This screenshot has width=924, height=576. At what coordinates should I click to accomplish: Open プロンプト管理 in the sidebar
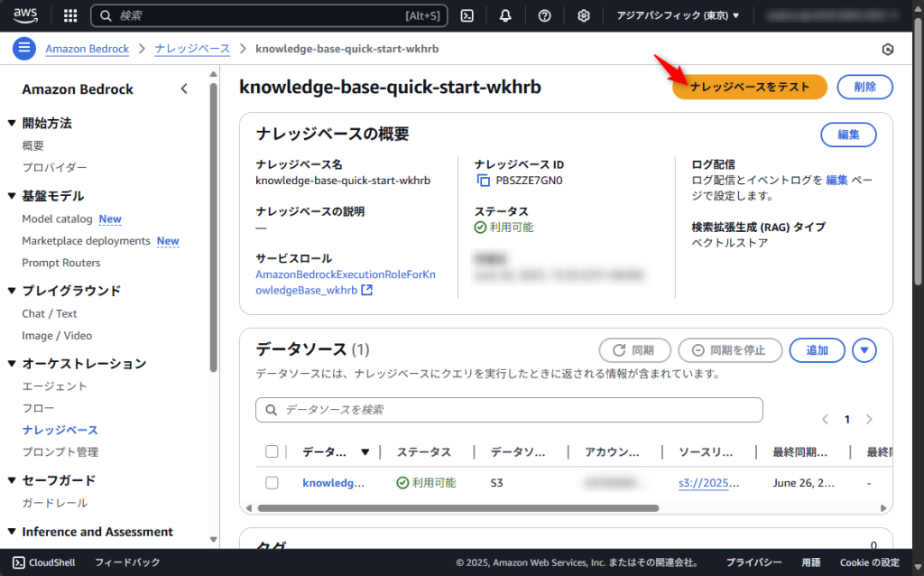pyautogui.click(x=60, y=451)
